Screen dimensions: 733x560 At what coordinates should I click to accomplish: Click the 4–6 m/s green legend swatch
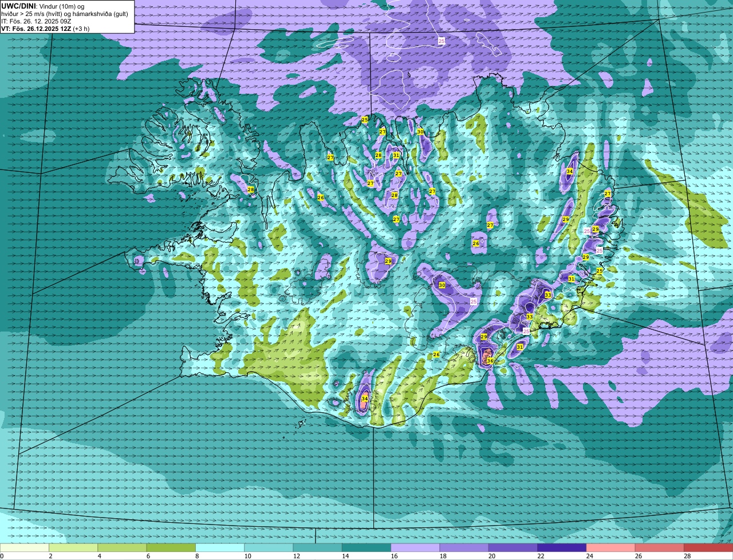pyautogui.click(x=122, y=547)
